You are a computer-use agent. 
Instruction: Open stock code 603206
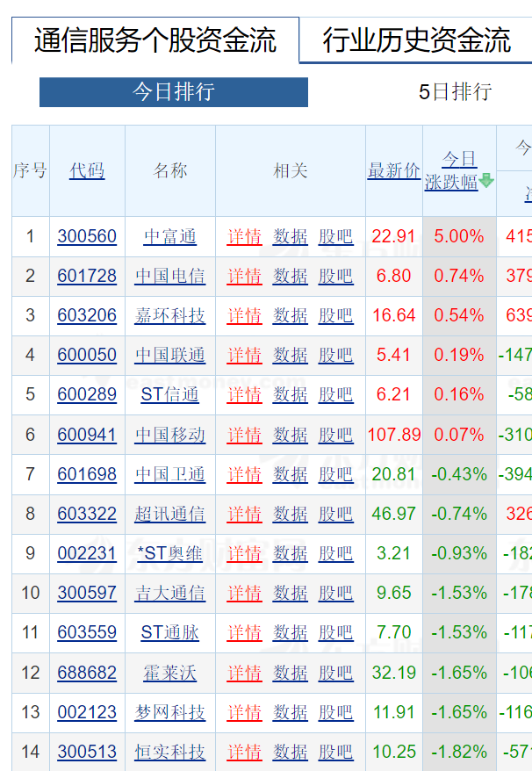coord(87,315)
